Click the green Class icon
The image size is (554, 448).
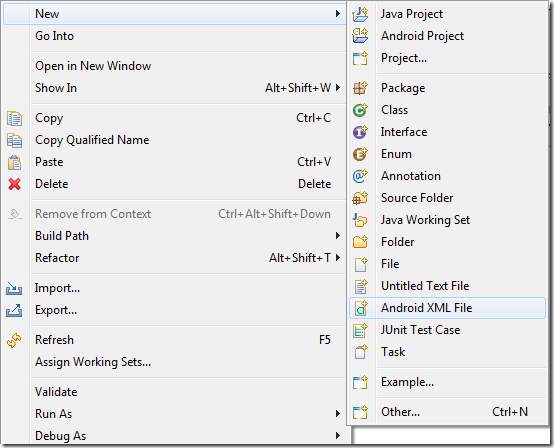[x=360, y=110]
